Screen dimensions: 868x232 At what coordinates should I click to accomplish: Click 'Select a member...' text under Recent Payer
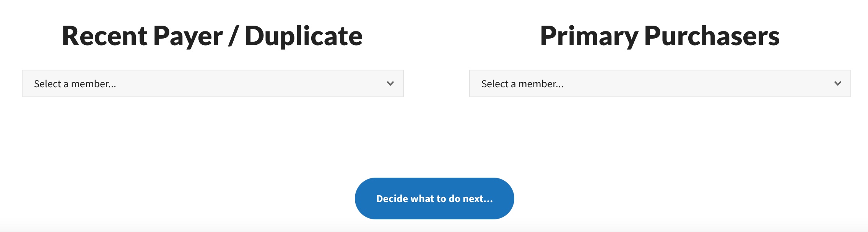click(x=75, y=84)
